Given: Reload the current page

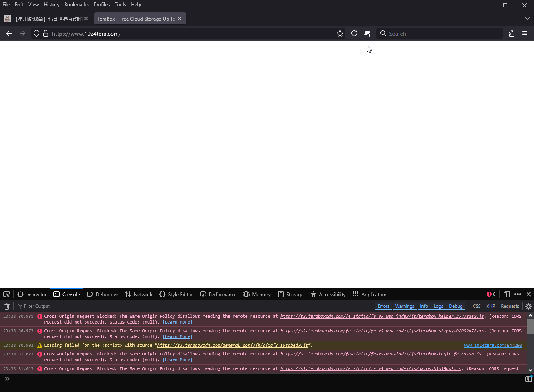Looking at the screenshot, I should coord(354,34).
